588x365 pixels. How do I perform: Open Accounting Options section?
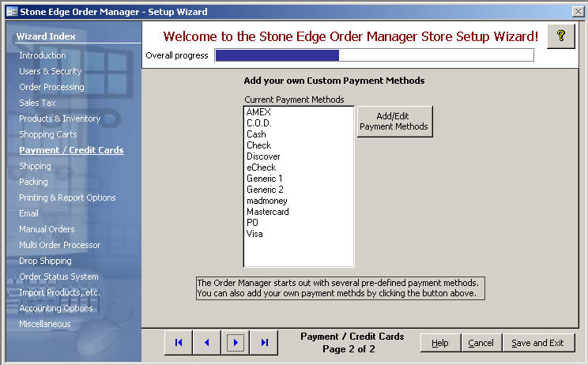click(56, 308)
